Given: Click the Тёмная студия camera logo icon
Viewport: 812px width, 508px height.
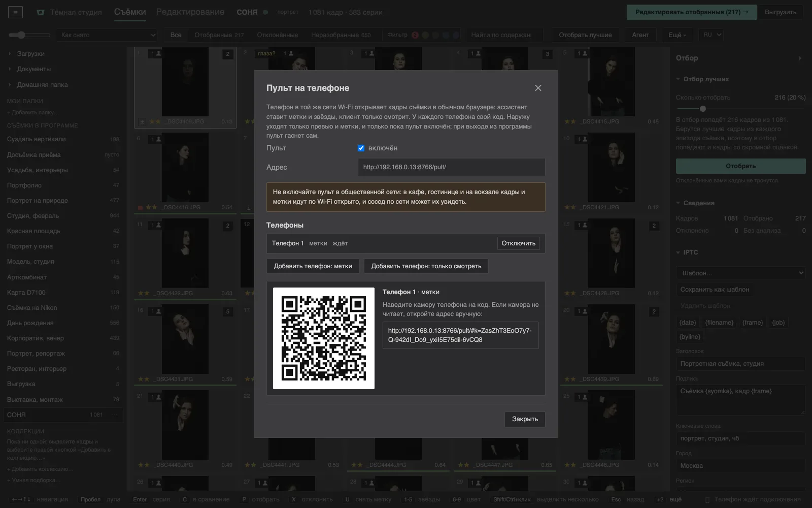Looking at the screenshot, I should click(41, 12).
